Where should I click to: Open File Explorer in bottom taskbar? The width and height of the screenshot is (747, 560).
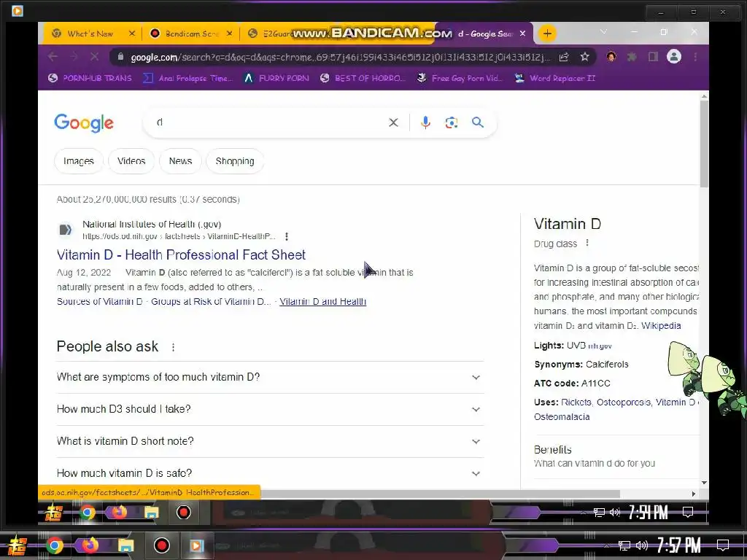click(x=125, y=545)
